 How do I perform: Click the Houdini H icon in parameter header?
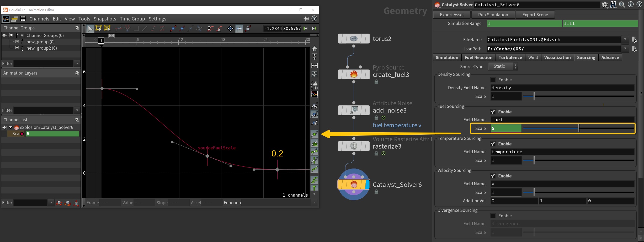coord(613,4)
